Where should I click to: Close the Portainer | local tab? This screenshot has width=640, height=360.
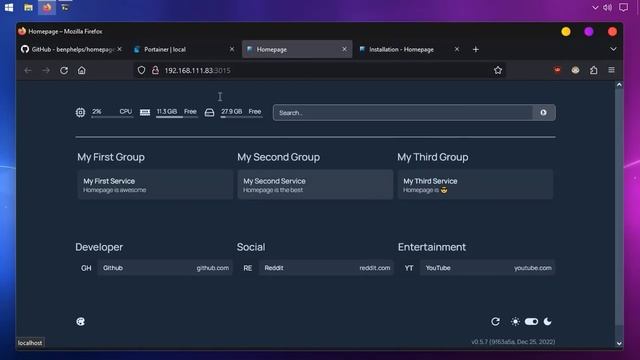point(232,49)
